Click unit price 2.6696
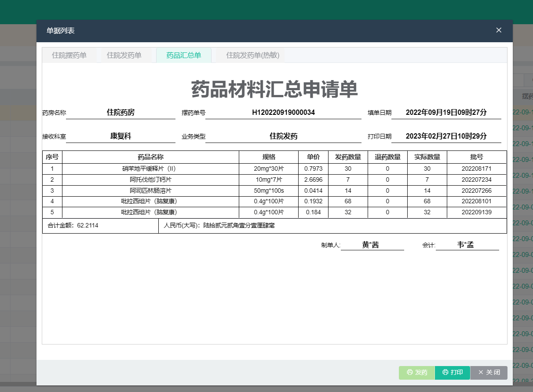This screenshot has width=533, height=392. coord(314,180)
